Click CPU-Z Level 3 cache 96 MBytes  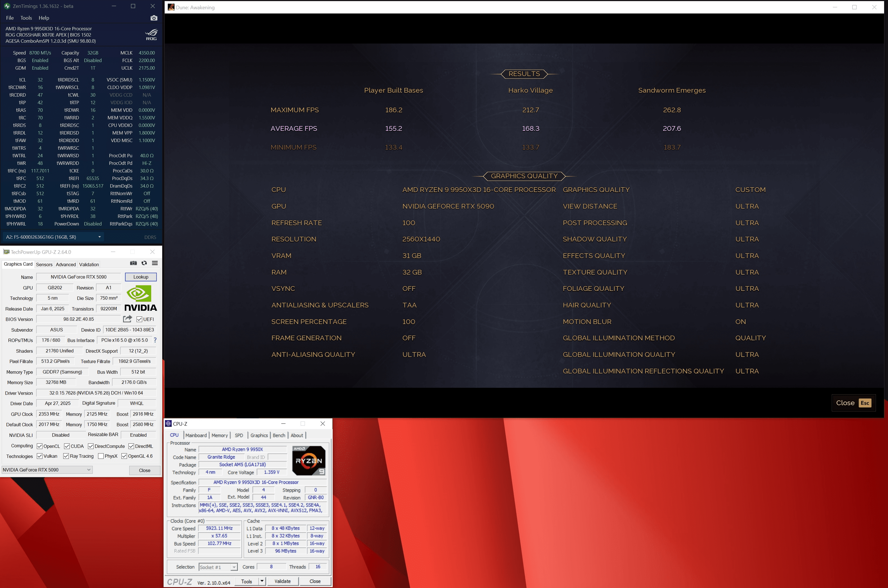[x=286, y=551]
